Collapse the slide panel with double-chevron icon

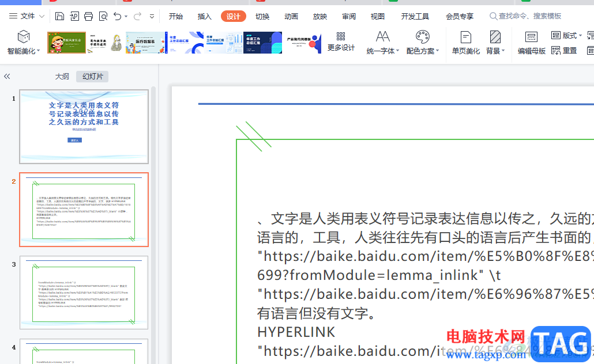point(7,77)
